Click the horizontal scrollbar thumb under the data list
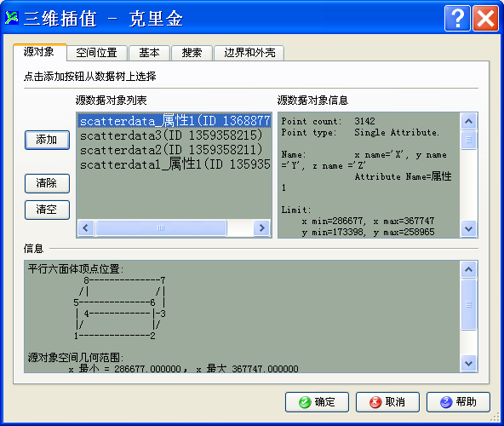 tap(161, 228)
